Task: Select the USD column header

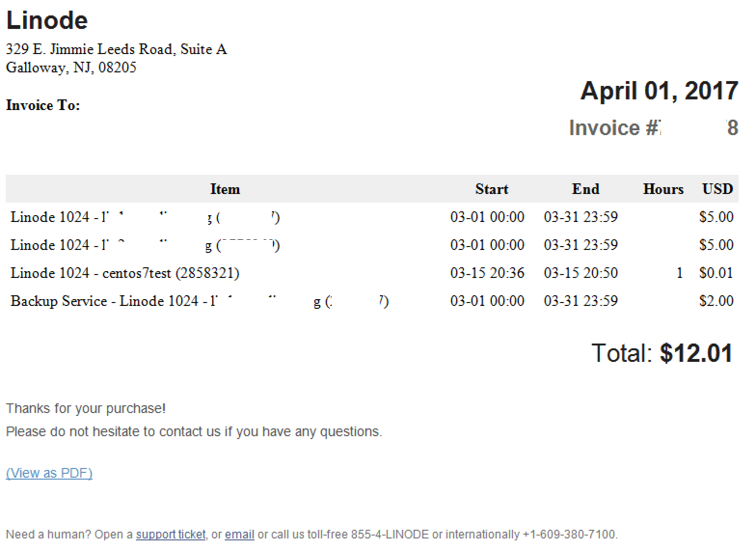Action: coord(718,189)
